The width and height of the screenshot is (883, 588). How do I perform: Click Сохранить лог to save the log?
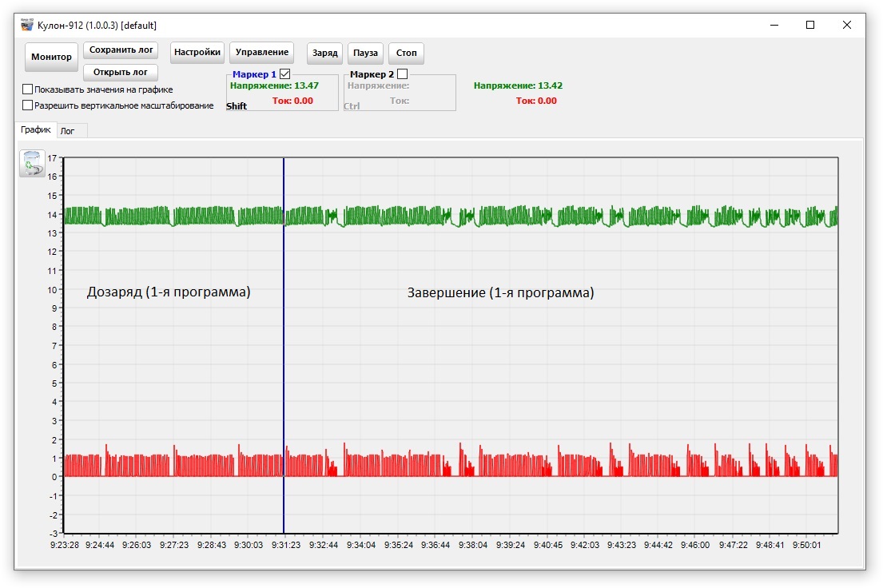[121, 50]
